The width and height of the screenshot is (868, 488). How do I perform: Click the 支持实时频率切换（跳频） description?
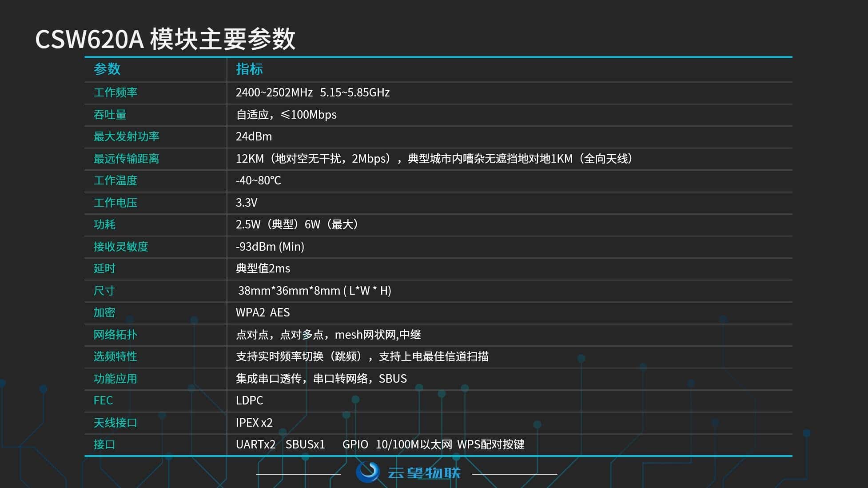point(362,356)
